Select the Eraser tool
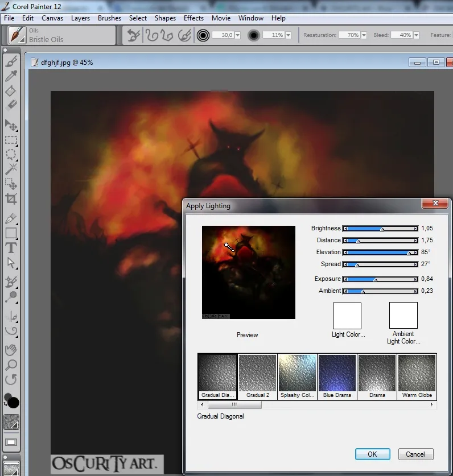This screenshot has width=453, height=476. [x=11, y=105]
